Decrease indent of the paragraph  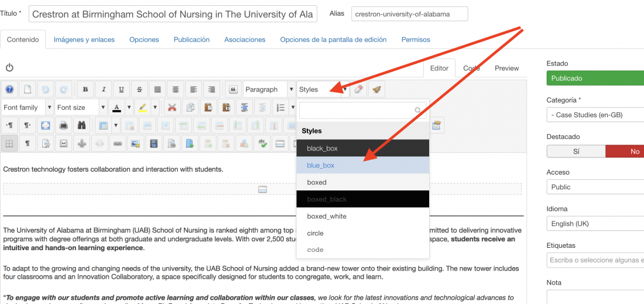click(263, 107)
